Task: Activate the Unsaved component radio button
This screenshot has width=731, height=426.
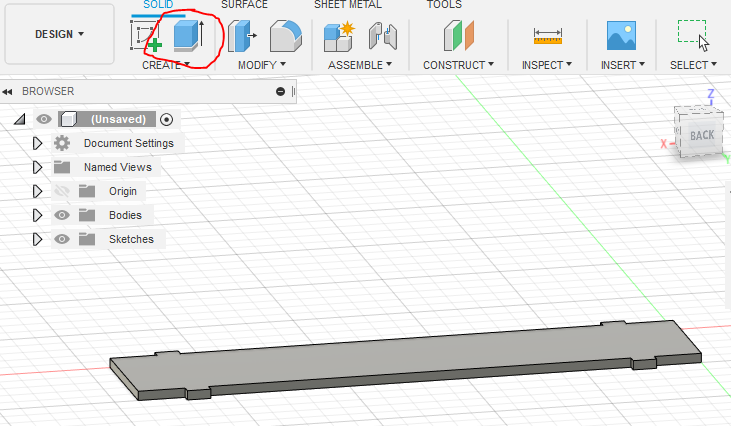Action: pos(166,120)
